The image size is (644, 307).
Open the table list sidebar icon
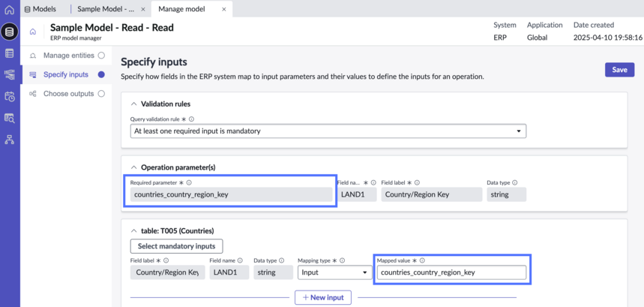pyautogui.click(x=9, y=53)
